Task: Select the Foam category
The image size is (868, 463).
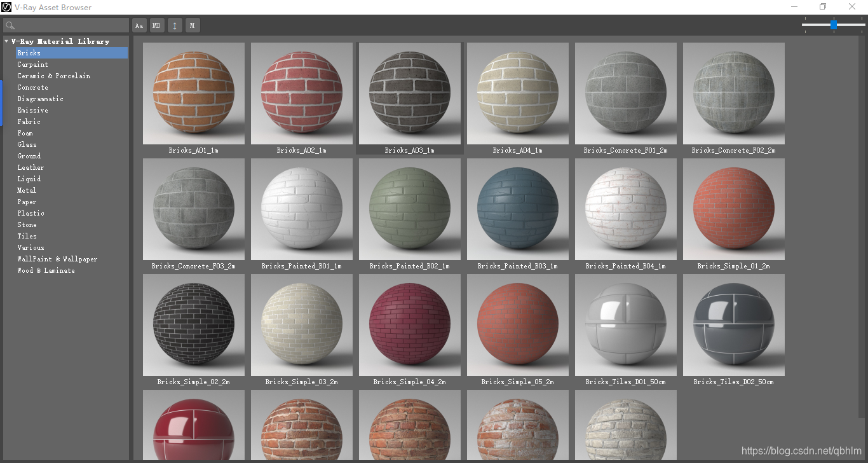Action: 25,133
